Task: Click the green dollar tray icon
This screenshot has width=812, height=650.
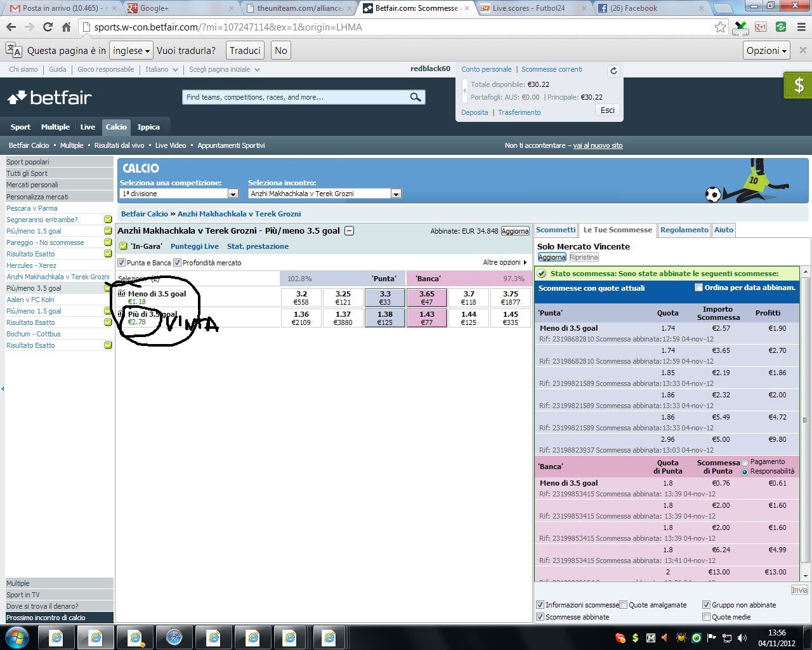Action: click(635, 638)
